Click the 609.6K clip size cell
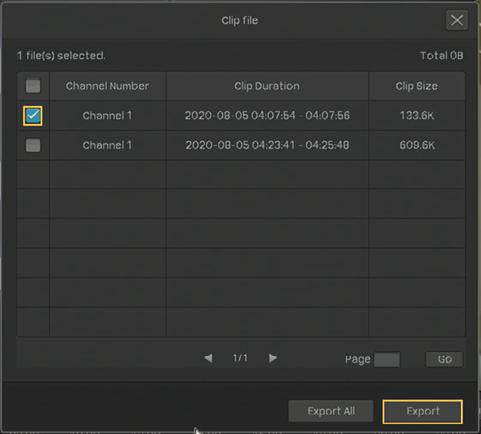The image size is (481, 434). [417, 145]
